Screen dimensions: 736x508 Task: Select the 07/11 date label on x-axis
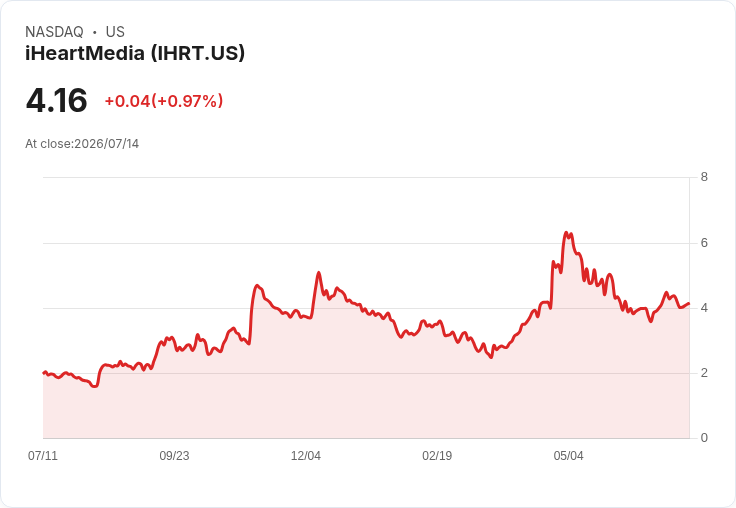click(43, 455)
